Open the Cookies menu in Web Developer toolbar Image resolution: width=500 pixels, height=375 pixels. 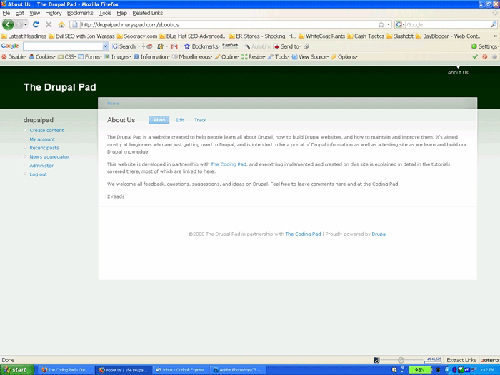(x=42, y=57)
